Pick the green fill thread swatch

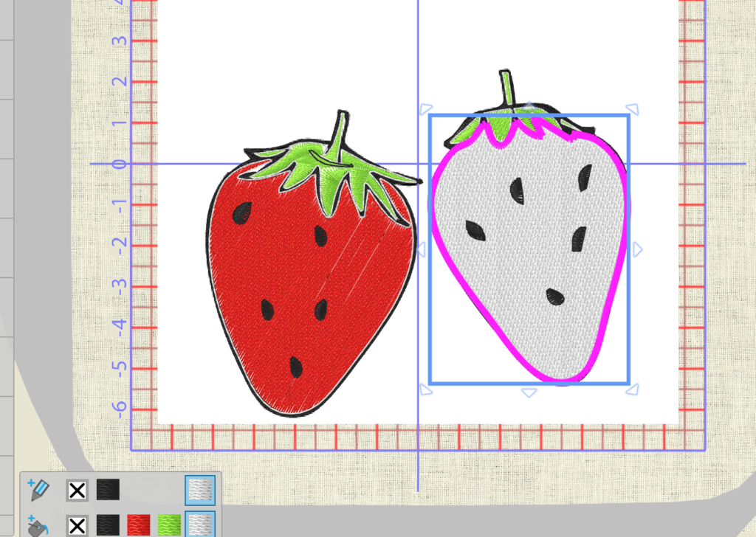[169, 526]
